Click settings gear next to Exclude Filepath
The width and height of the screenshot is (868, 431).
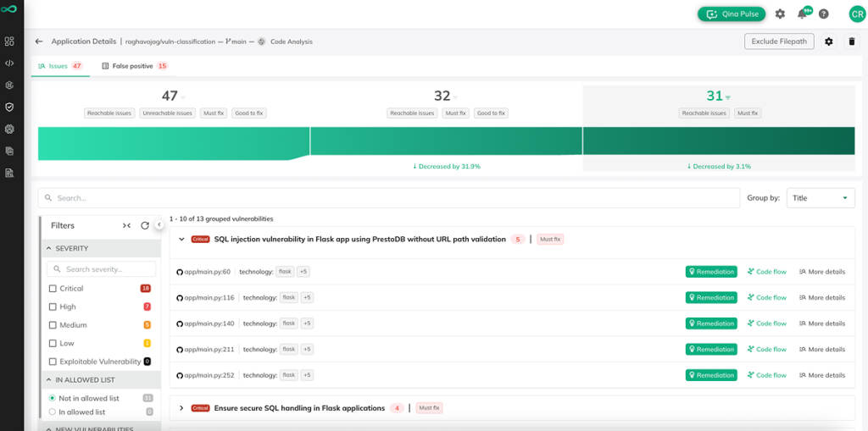pyautogui.click(x=829, y=41)
